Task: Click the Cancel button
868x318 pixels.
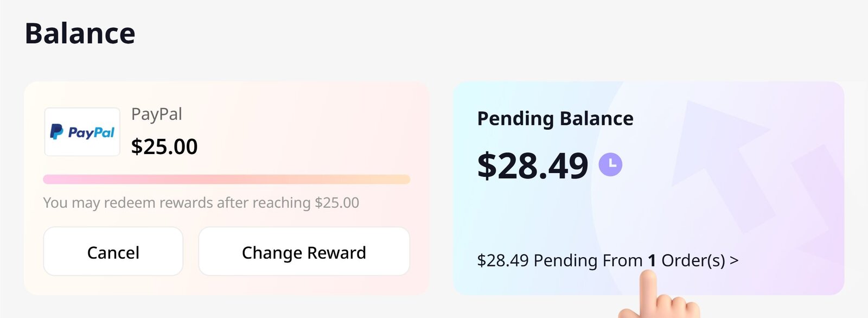Action: pyautogui.click(x=113, y=251)
